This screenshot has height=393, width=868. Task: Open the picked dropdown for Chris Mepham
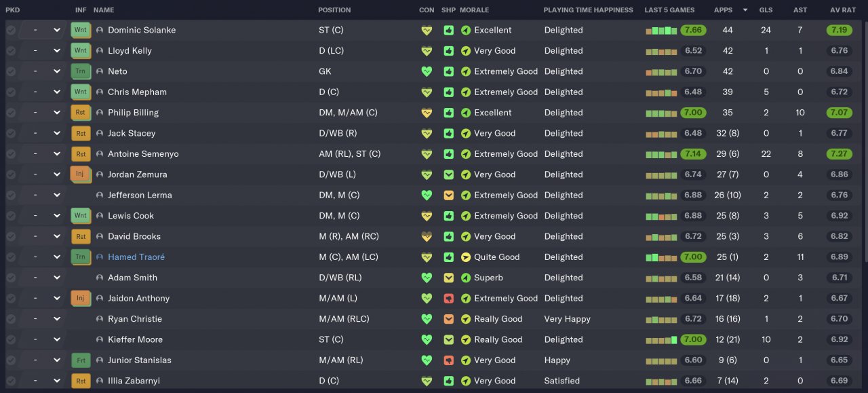(x=57, y=92)
